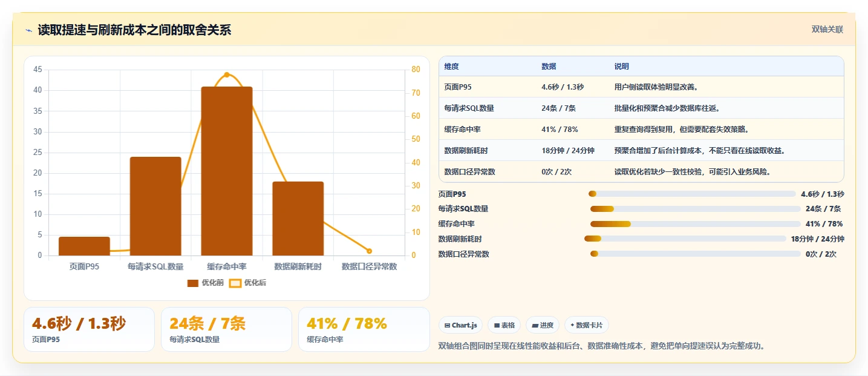Click the 数据刷新耗时 progress bar
Viewport: 868px width, 376px height.
click(x=685, y=239)
